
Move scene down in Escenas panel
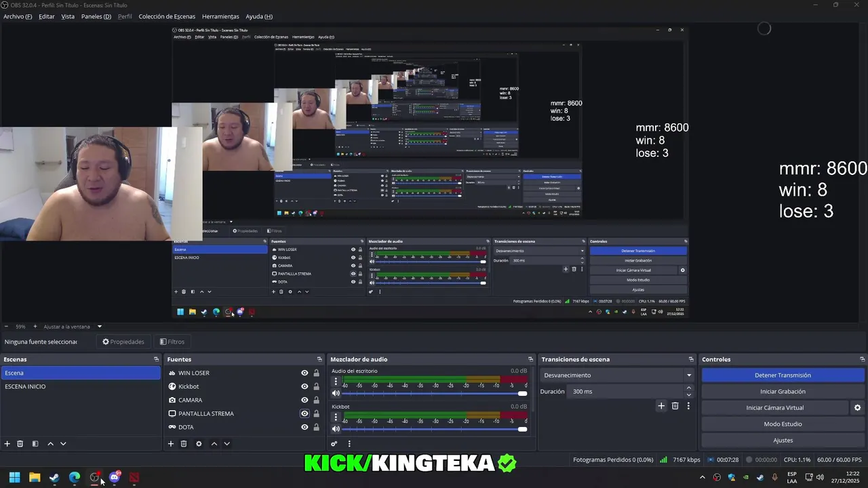pyautogui.click(x=63, y=444)
